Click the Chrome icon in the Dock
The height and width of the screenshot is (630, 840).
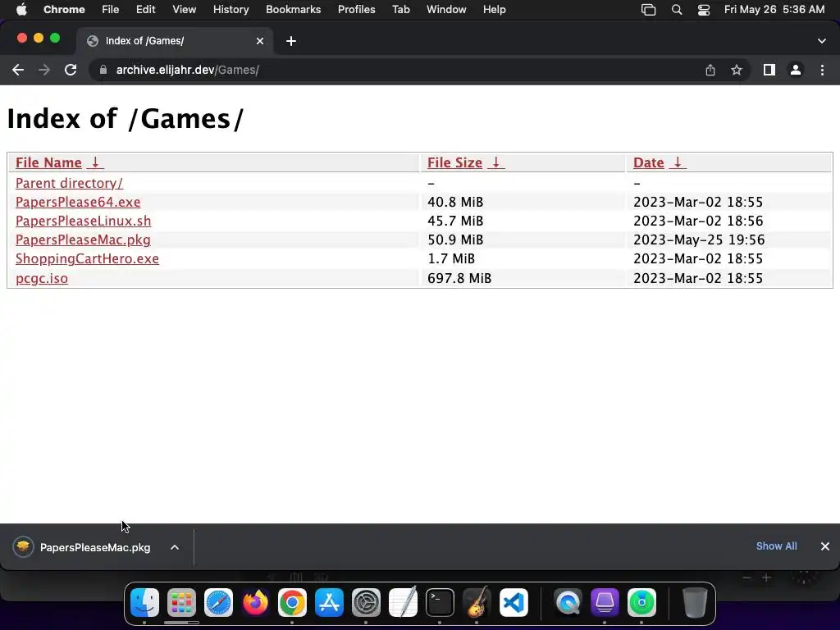(293, 603)
